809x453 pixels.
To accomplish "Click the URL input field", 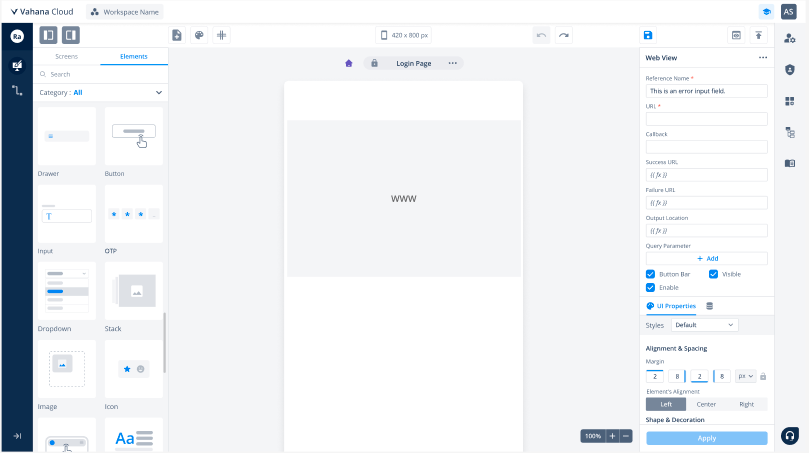I will [706, 119].
